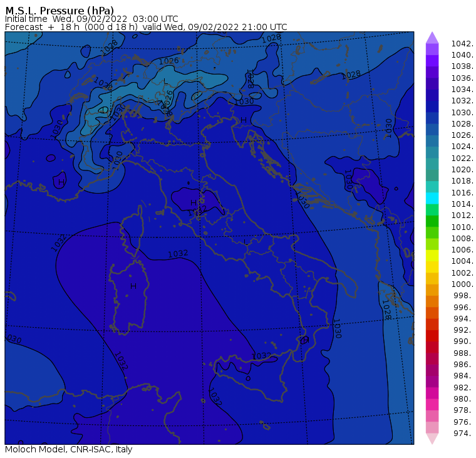Click the 1036. legend label
The width and height of the screenshot is (476, 458).
click(x=462, y=78)
